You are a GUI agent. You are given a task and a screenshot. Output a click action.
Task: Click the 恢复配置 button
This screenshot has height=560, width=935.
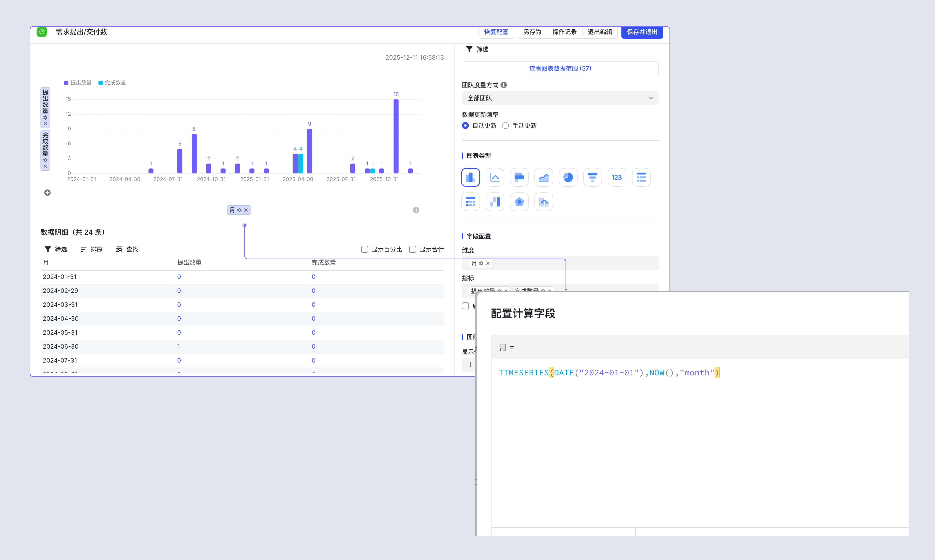point(496,32)
